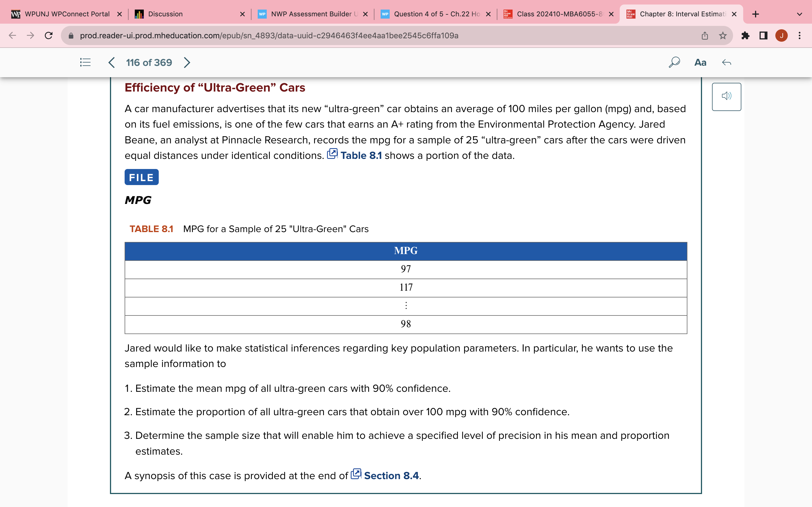Open the reader search magnifier
The width and height of the screenshot is (812, 507).
(674, 62)
